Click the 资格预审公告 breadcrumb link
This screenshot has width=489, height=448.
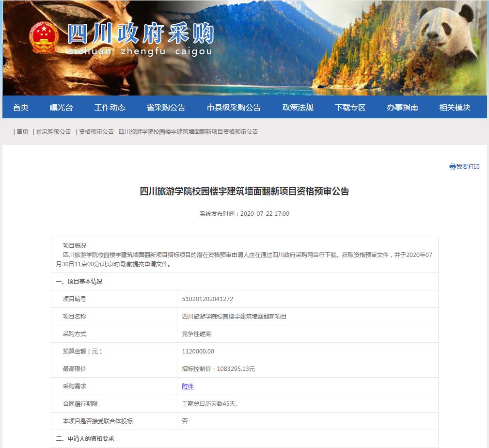tap(96, 132)
